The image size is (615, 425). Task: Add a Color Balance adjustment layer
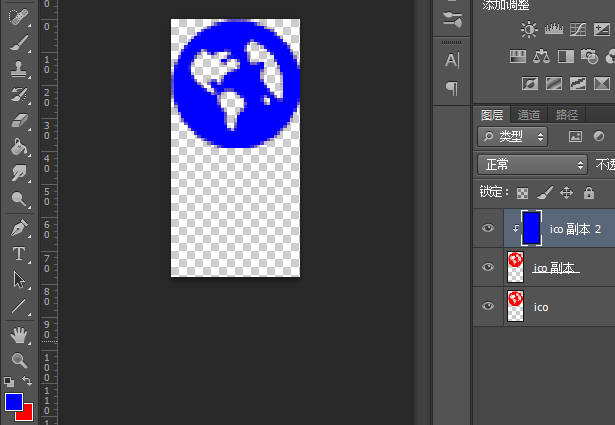click(x=541, y=56)
